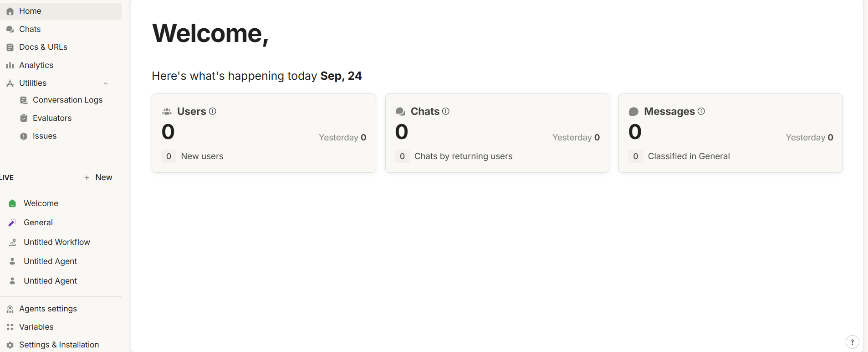Open Conversation Logs
The width and height of the screenshot is (868, 352).
tap(67, 100)
